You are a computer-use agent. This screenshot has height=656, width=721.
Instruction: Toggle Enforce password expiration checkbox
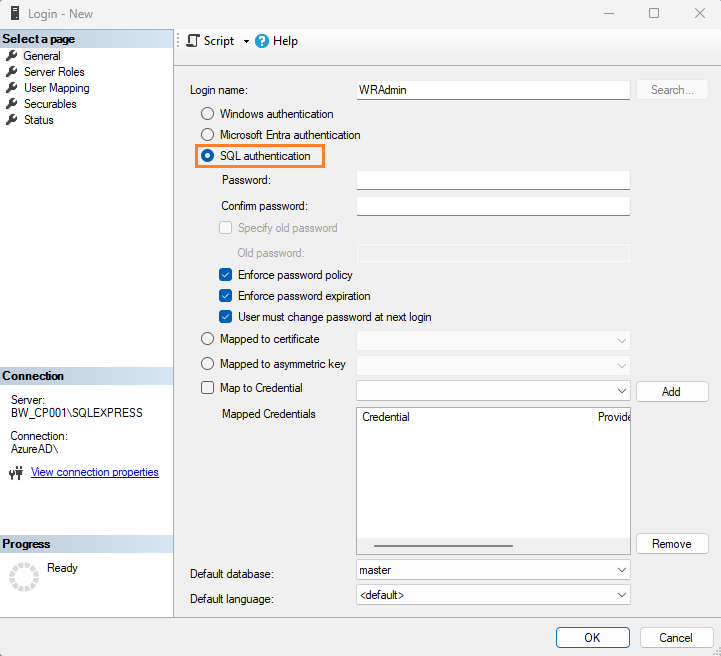coord(225,296)
